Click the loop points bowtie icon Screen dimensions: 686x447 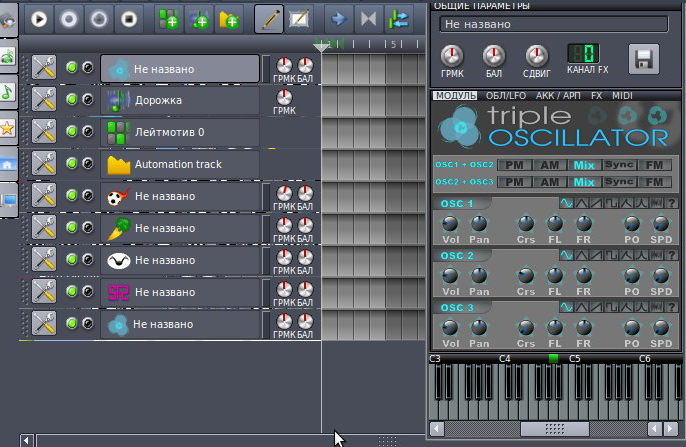tap(368, 19)
